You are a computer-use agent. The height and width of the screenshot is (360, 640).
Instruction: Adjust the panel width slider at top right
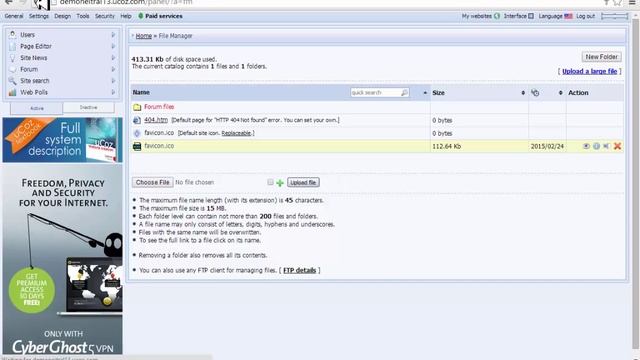614,16
